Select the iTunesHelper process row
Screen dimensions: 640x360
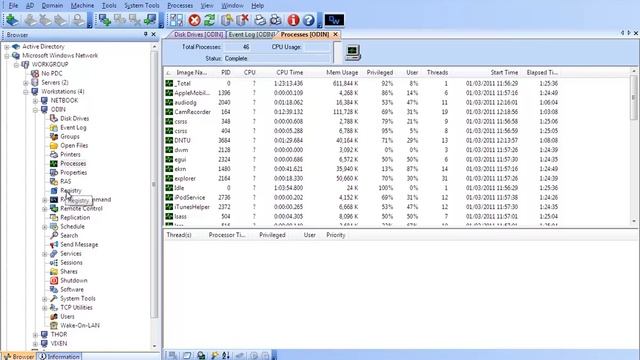pos(363,207)
